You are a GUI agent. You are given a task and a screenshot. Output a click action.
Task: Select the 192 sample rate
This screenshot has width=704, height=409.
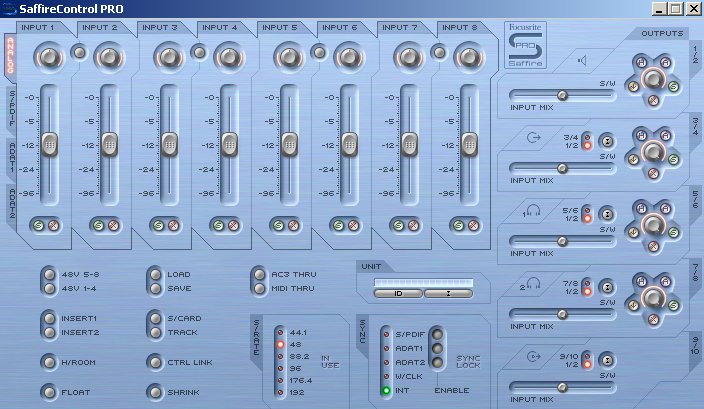pos(281,392)
